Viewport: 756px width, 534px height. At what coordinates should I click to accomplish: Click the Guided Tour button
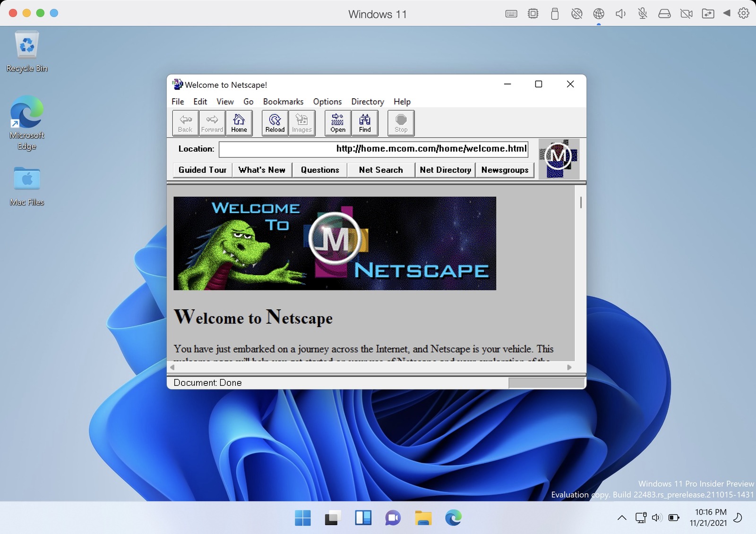(x=202, y=170)
